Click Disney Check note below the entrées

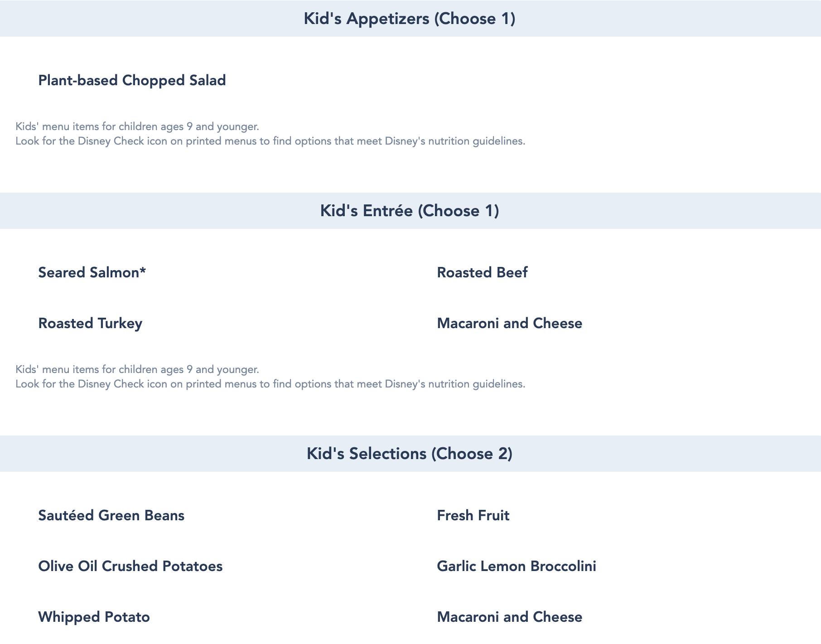(x=270, y=384)
